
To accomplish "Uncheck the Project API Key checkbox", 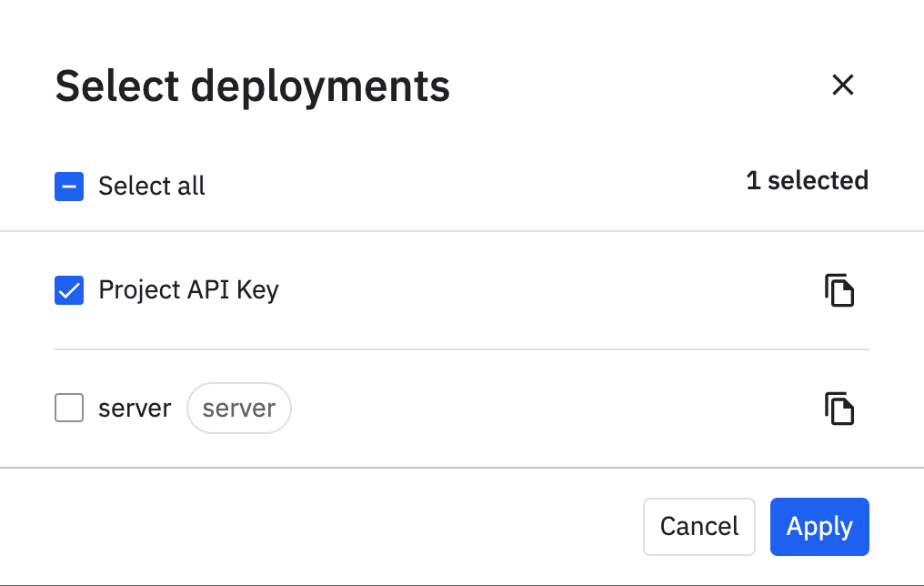I will pos(69,290).
